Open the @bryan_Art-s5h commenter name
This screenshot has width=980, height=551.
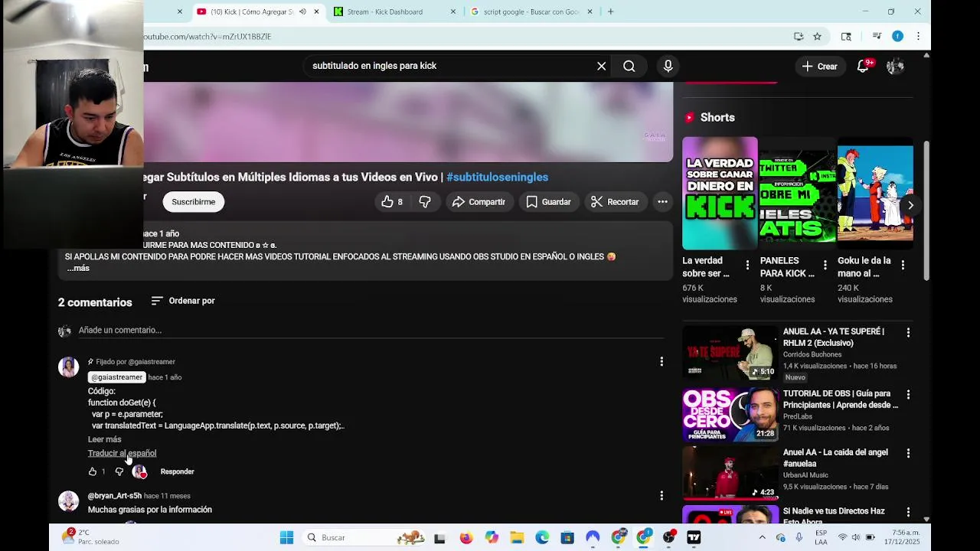click(115, 496)
